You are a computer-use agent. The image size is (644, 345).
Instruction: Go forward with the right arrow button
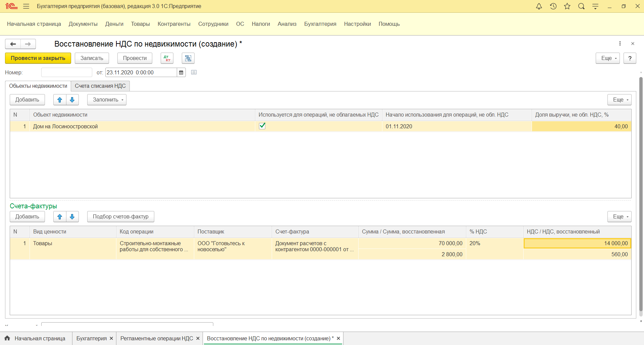pyautogui.click(x=28, y=44)
